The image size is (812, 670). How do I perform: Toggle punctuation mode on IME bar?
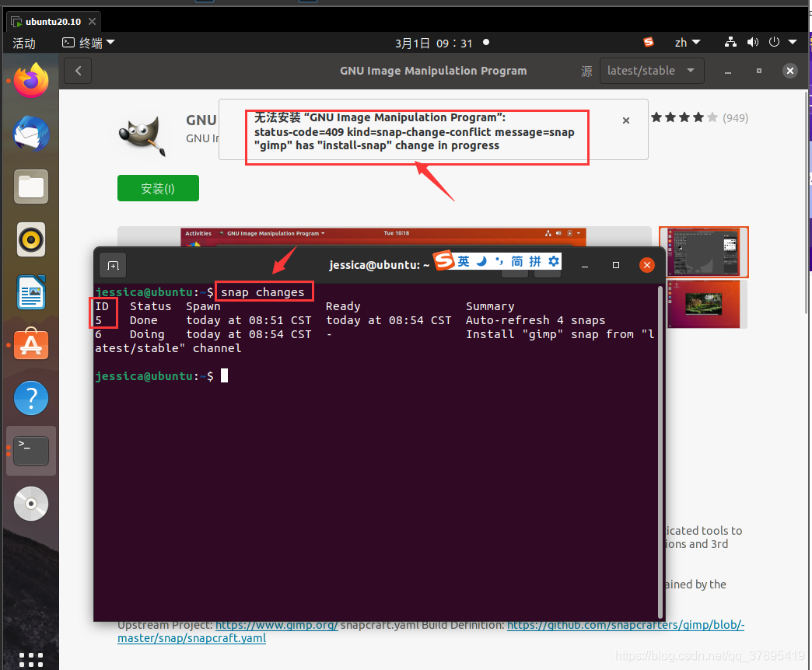499,261
